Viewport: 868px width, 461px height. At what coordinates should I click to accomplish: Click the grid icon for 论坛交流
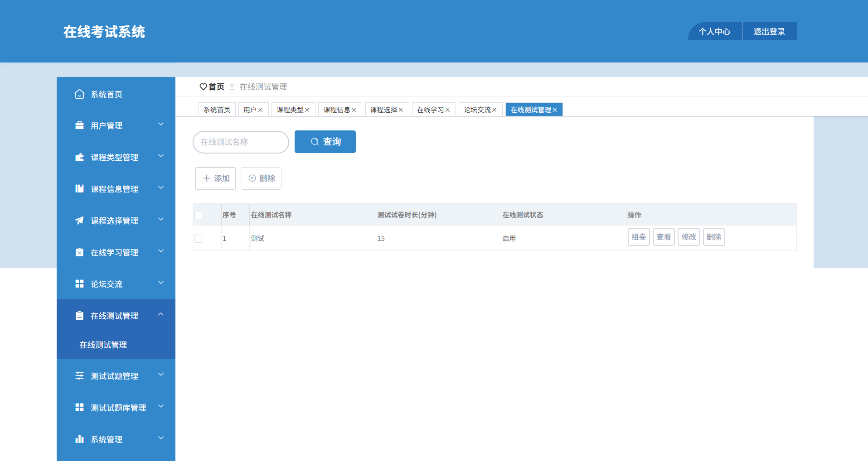tap(79, 284)
